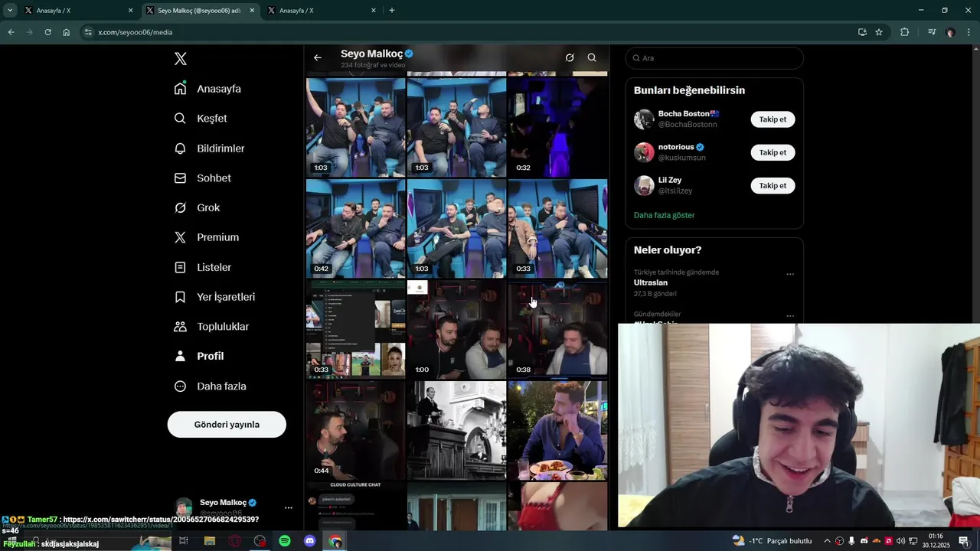The width and height of the screenshot is (980, 551).
Task: Follow Bocha Boston with Takip et
Action: 773,119
